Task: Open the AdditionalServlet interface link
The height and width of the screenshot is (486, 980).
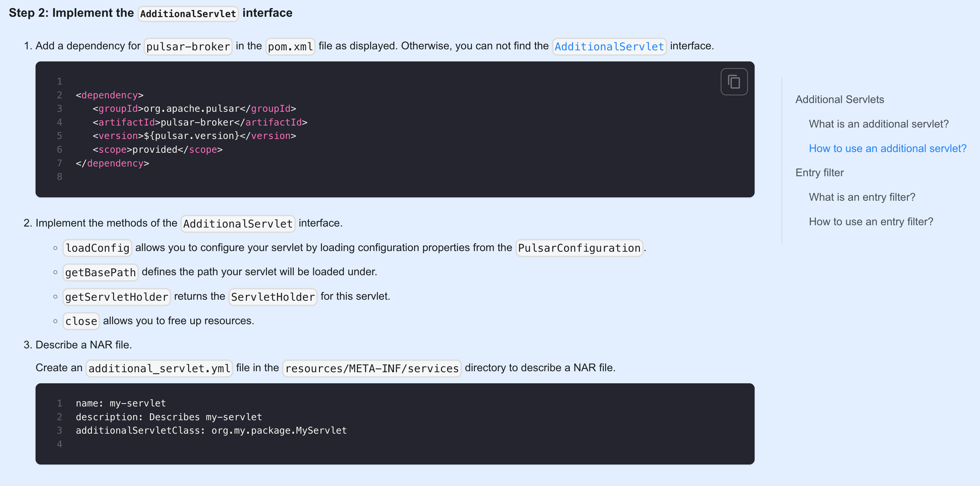Action: point(609,46)
